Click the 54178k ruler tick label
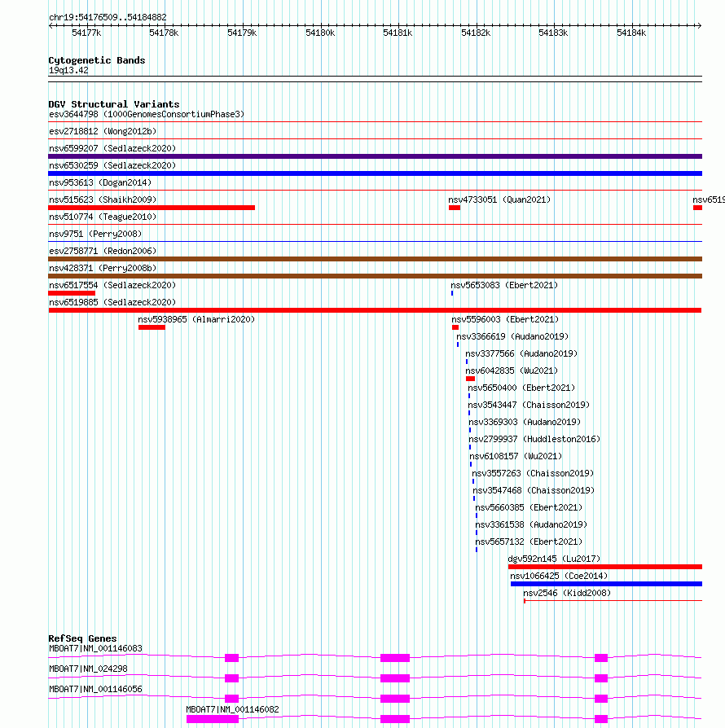 [164, 33]
